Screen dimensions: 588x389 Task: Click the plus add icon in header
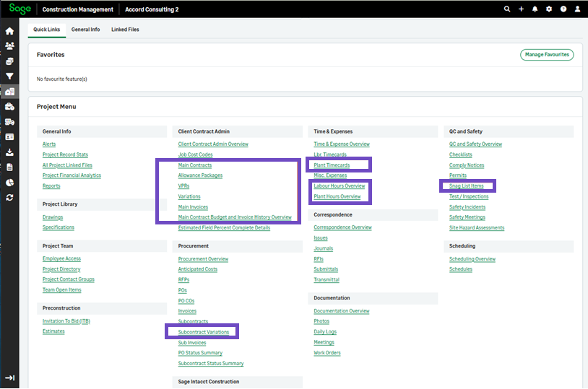coord(521,9)
